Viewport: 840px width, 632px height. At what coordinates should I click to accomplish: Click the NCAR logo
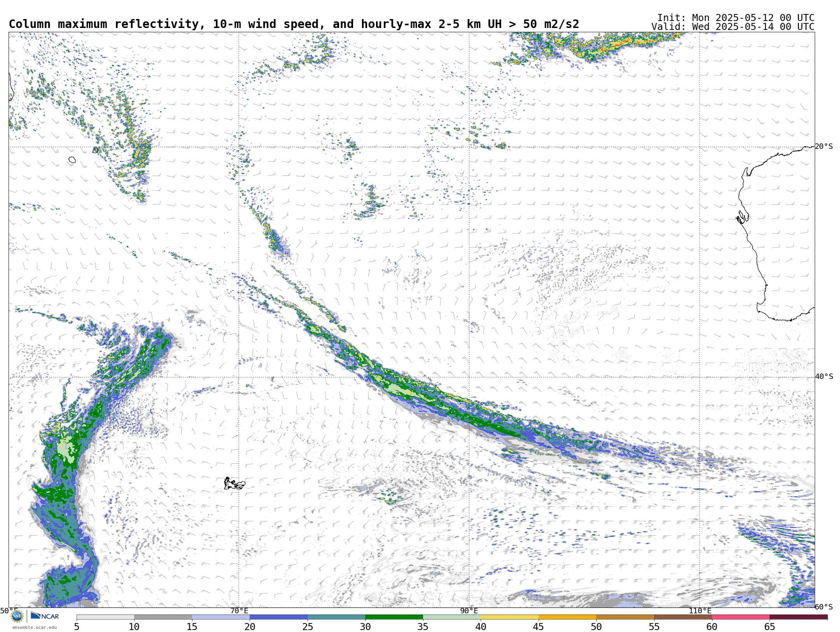click(x=45, y=616)
